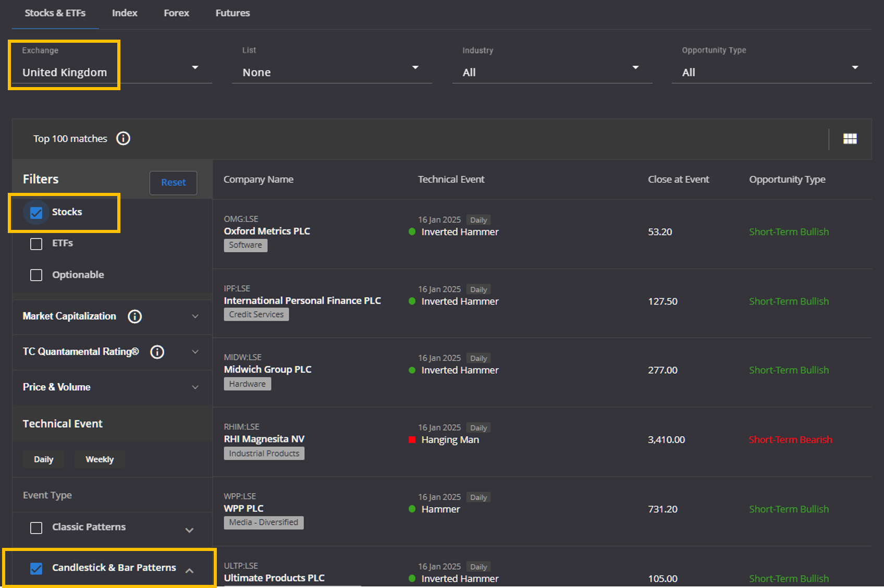
Task: Click MIDW:LSE ticker symbol
Action: click(x=242, y=357)
